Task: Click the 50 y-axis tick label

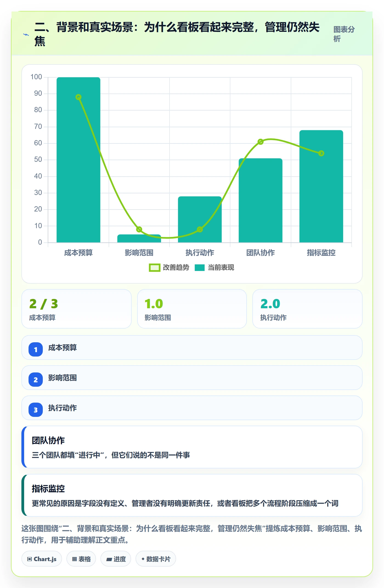Action: (x=38, y=160)
